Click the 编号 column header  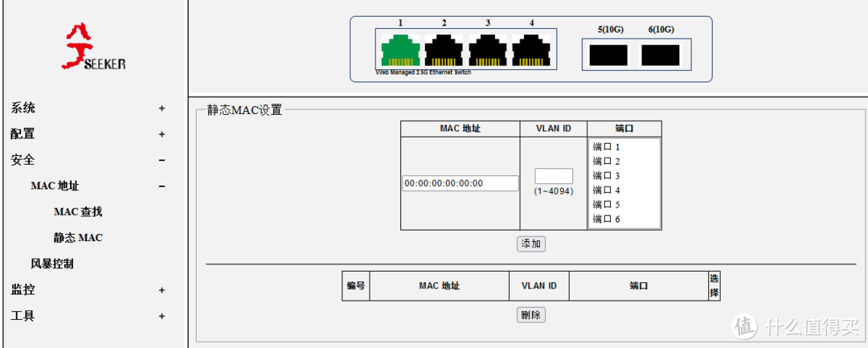coord(356,286)
